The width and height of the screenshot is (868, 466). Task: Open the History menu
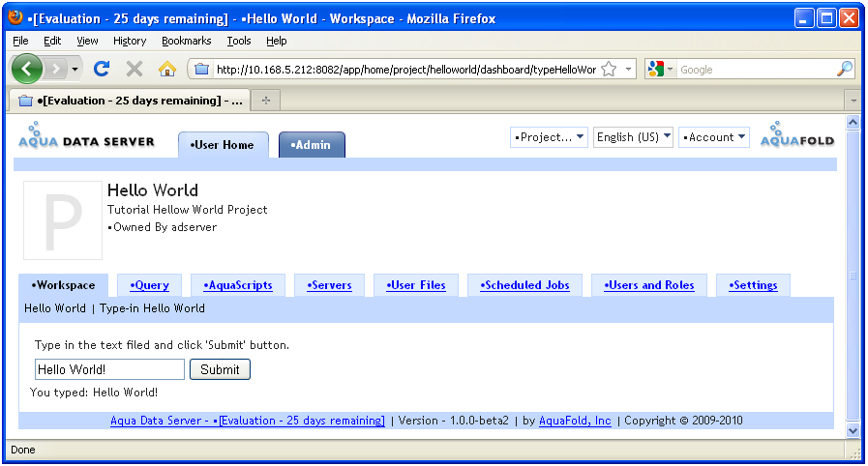pos(130,41)
